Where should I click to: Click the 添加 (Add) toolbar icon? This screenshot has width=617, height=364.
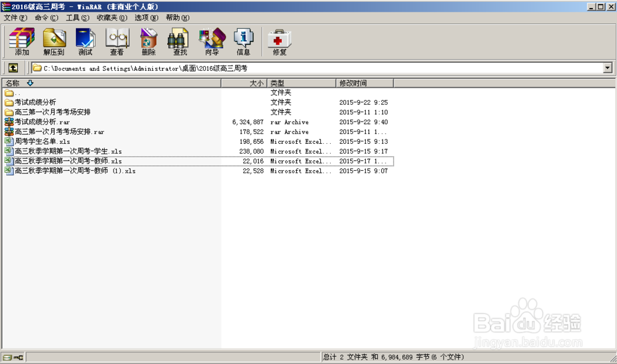pyautogui.click(x=22, y=41)
